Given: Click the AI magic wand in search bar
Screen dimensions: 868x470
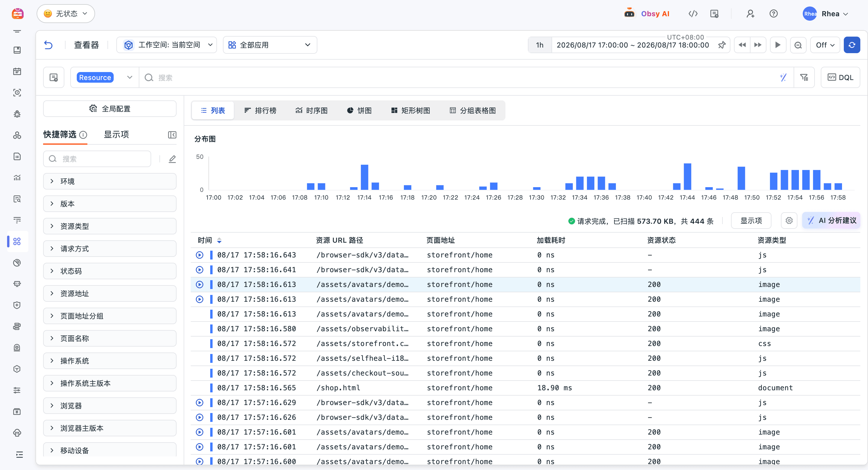Looking at the screenshot, I should 783,77.
